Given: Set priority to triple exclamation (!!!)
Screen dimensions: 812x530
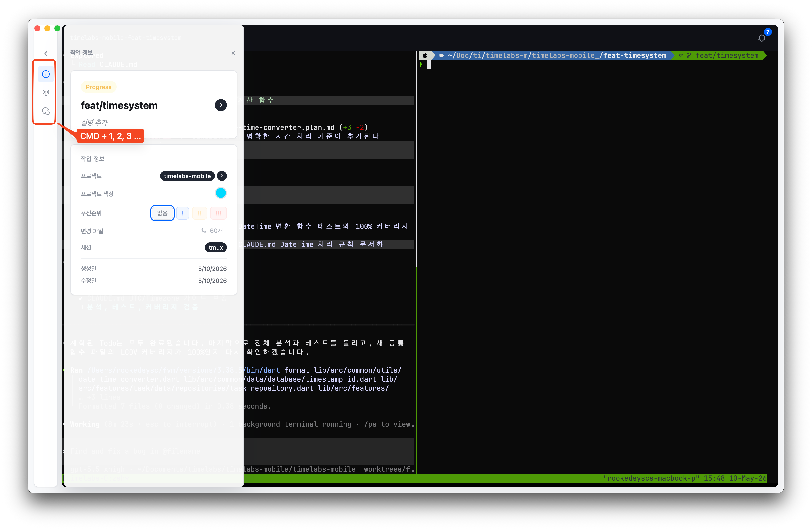Looking at the screenshot, I should [218, 213].
